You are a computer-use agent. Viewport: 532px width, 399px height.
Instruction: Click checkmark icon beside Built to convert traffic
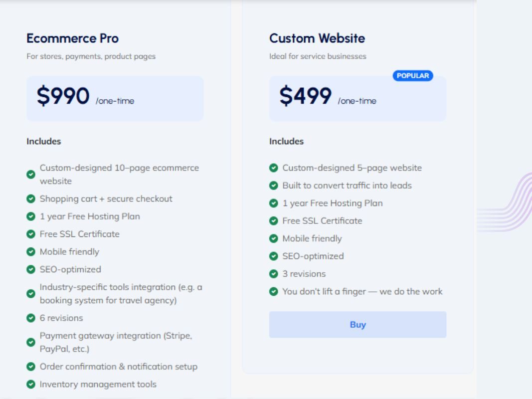point(273,186)
